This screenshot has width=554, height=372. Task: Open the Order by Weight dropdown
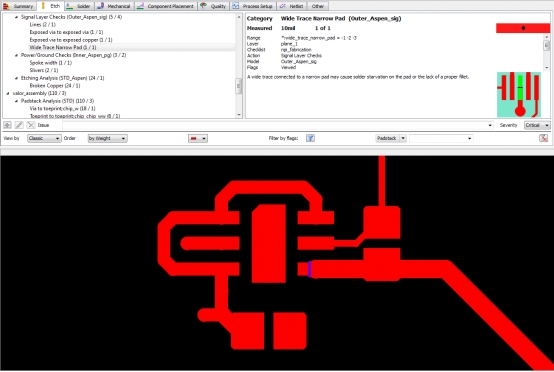107,138
